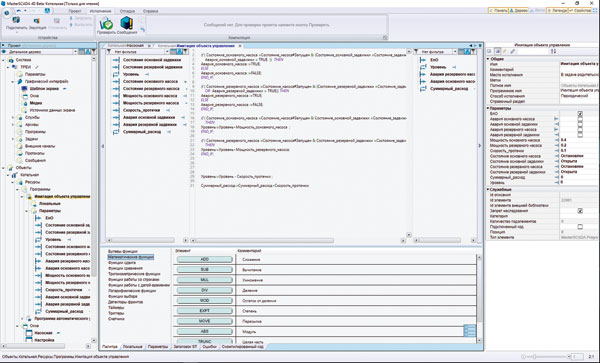Collapse the Система tree node

[3, 60]
